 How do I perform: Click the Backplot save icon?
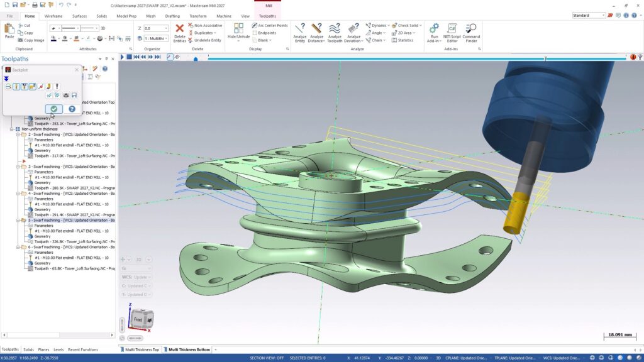pos(74,96)
